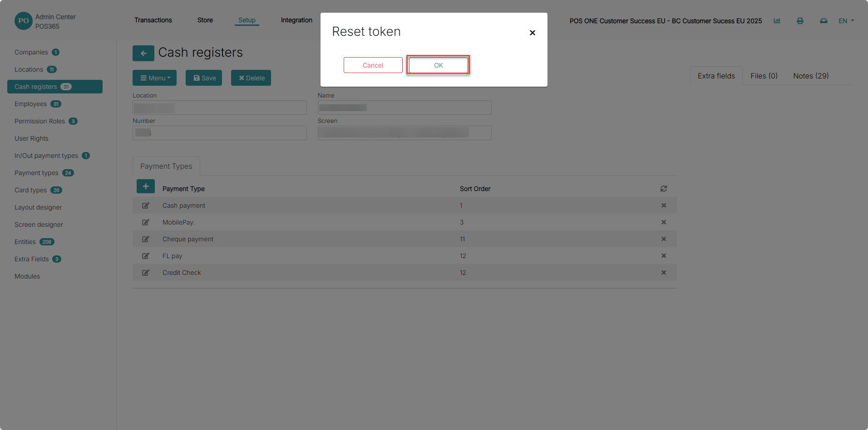Remove the Cash payment row
868x430 pixels.
point(664,205)
